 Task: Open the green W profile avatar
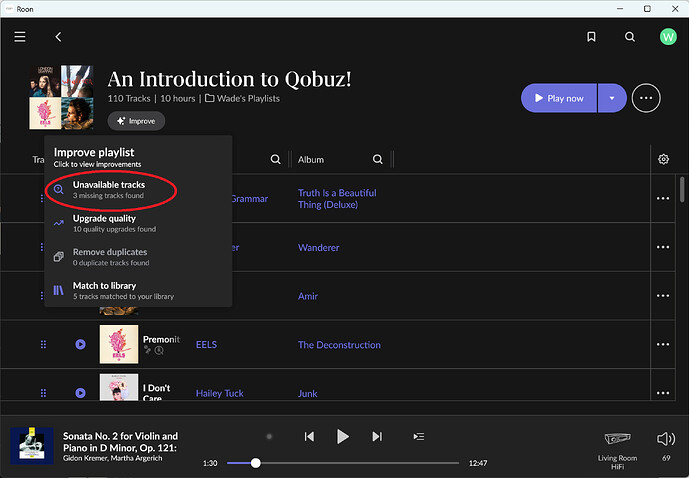tap(668, 37)
